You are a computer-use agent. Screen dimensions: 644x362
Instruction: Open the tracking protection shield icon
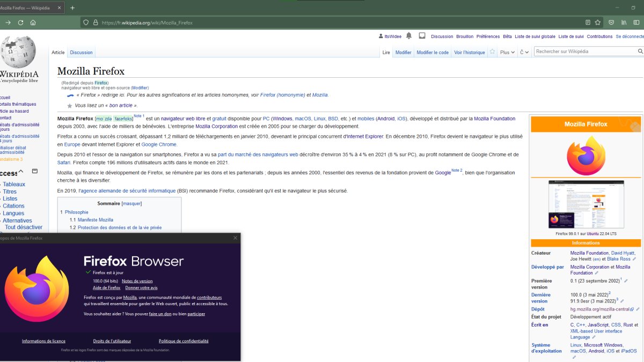[x=85, y=23]
